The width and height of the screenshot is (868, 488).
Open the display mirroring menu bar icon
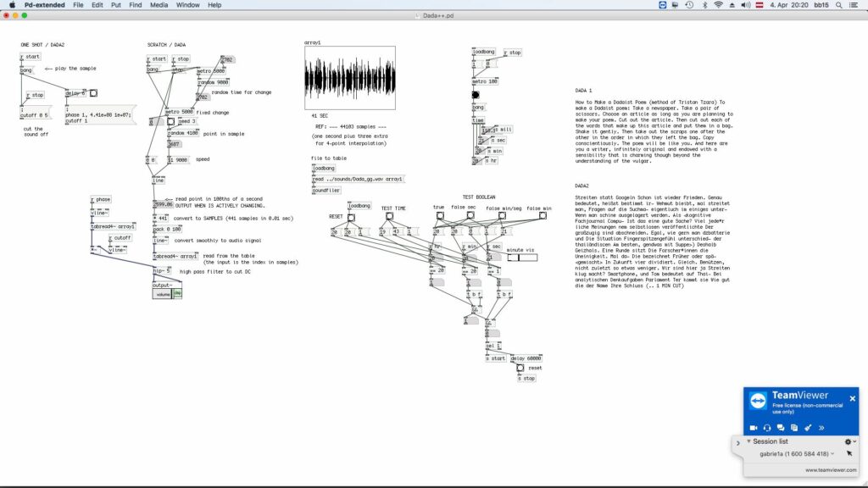pyautogui.click(x=676, y=5)
